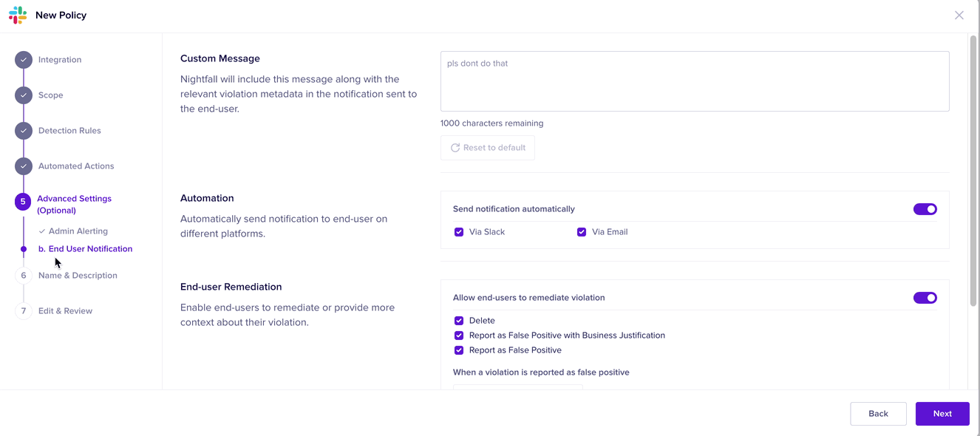Click into the Custom Message text area
Viewport: 980px width, 436px height.
pos(694,81)
